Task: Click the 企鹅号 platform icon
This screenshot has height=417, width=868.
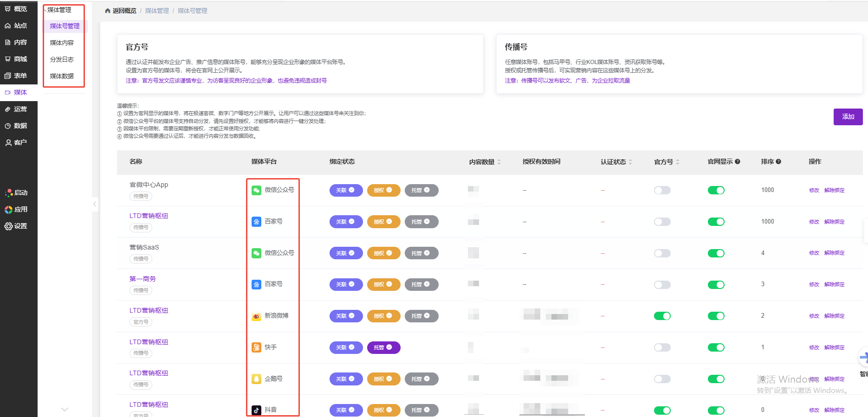Action: click(256, 379)
